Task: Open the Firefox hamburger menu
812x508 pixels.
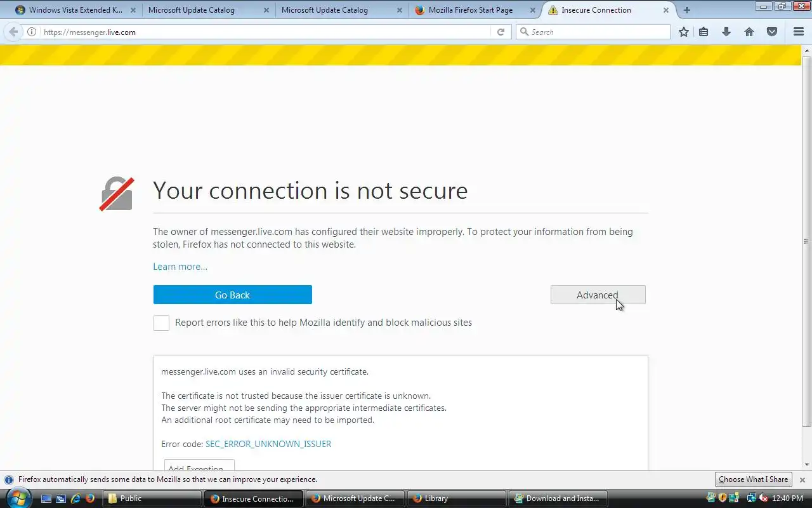Action: pos(799,32)
